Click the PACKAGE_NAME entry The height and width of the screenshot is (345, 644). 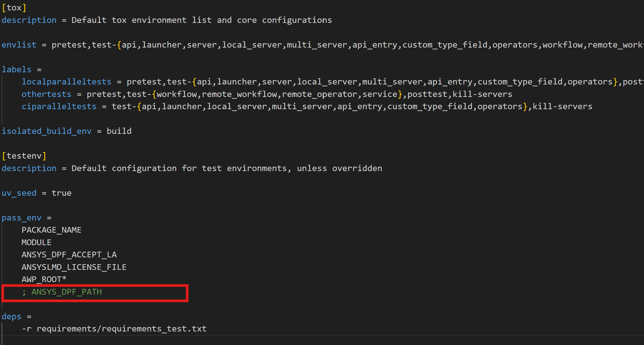point(51,230)
